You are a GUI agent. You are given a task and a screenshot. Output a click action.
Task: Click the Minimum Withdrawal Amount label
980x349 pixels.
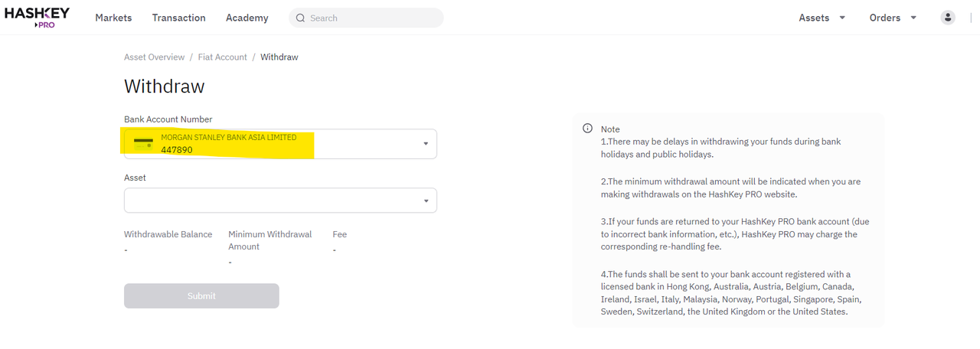point(269,240)
